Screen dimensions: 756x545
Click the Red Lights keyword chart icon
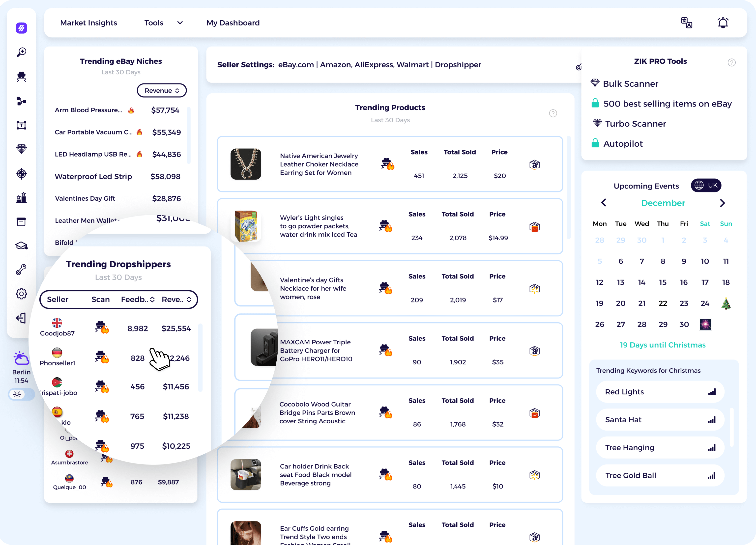[712, 392]
